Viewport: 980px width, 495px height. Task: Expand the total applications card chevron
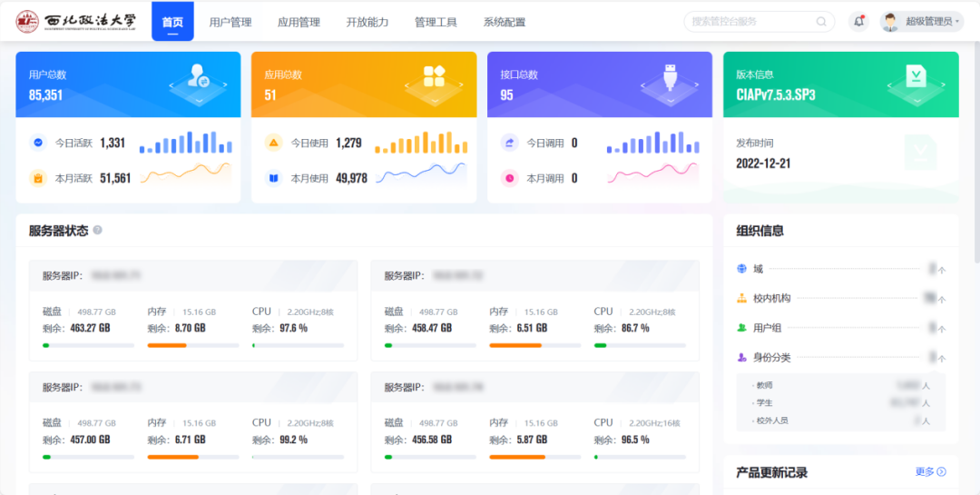[x=434, y=101]
